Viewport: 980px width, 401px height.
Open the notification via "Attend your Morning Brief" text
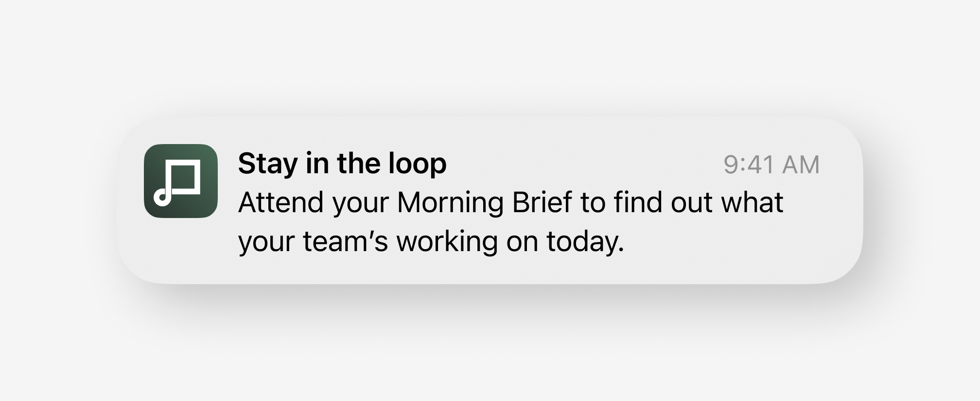pyautogui.click(x=405, y=202)
